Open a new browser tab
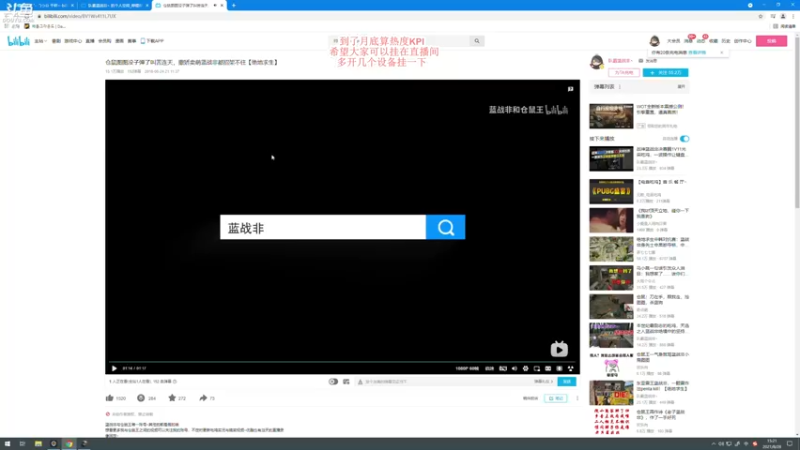The height and width of the screenshot is (450, 800). point(234,6)
